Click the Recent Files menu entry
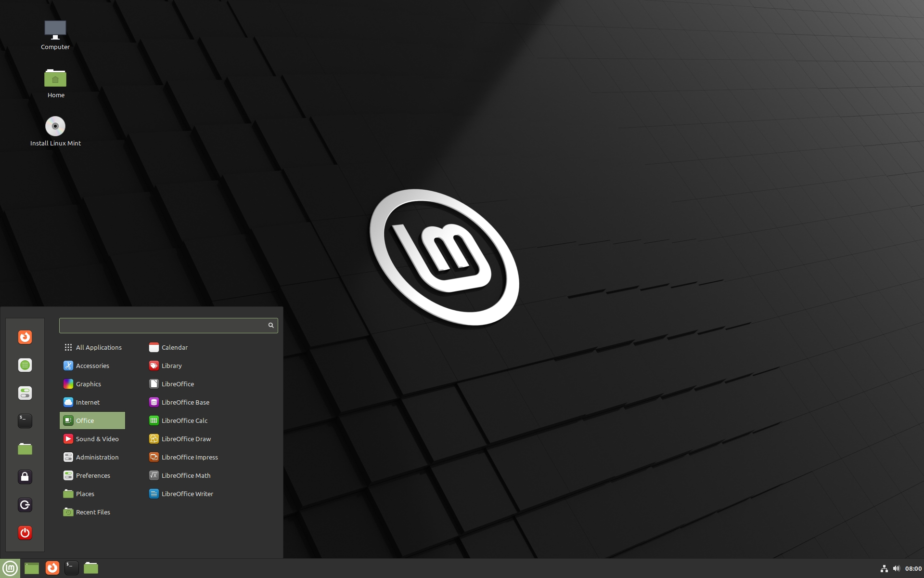924x578 pixels. [94, 512]
